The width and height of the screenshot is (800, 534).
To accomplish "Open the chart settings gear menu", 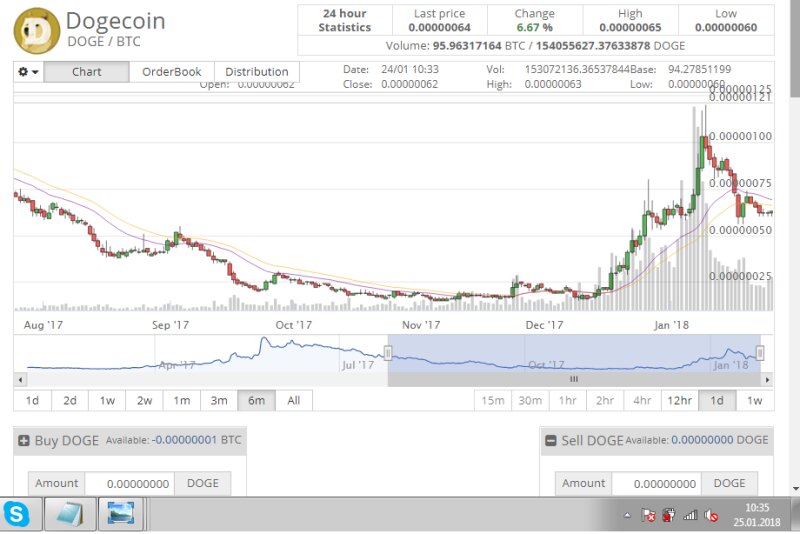I will point(28,72).
